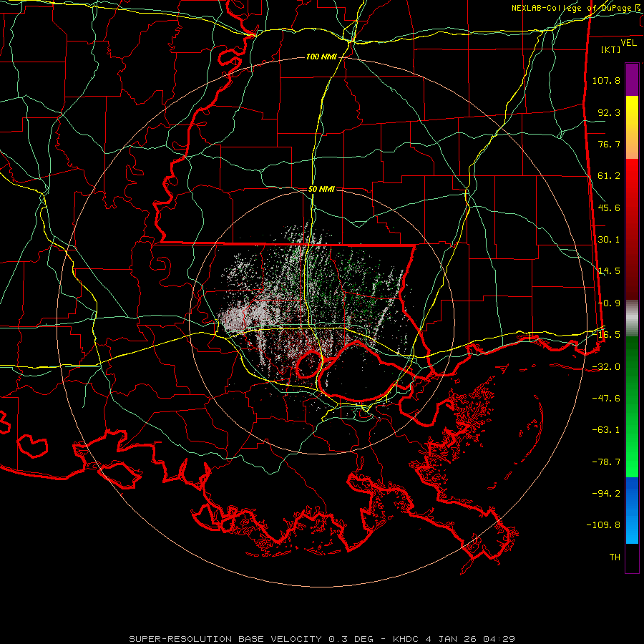Click the yellow segment of velocity color bar
Viewport: 644px width, 644px height.
(632, 127)
